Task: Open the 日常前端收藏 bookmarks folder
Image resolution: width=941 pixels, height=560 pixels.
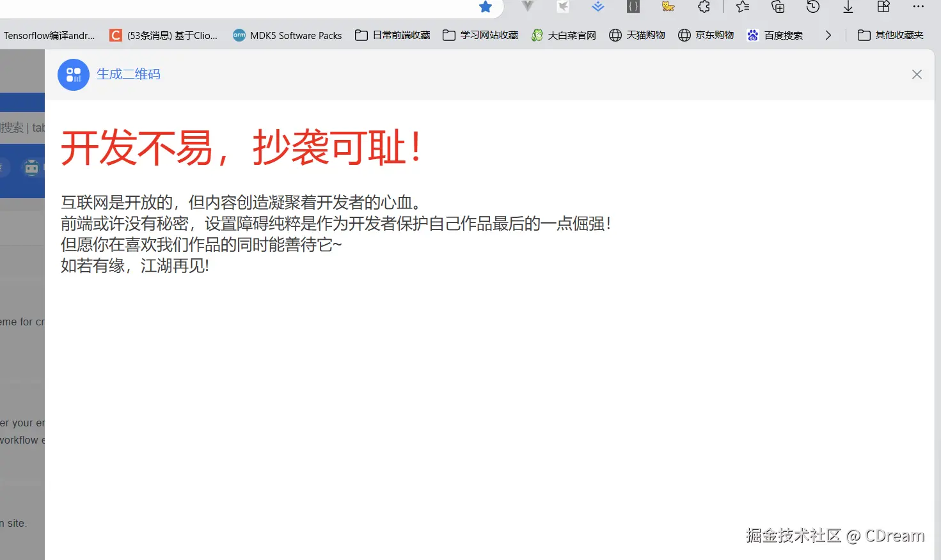Action: point(391,35)
